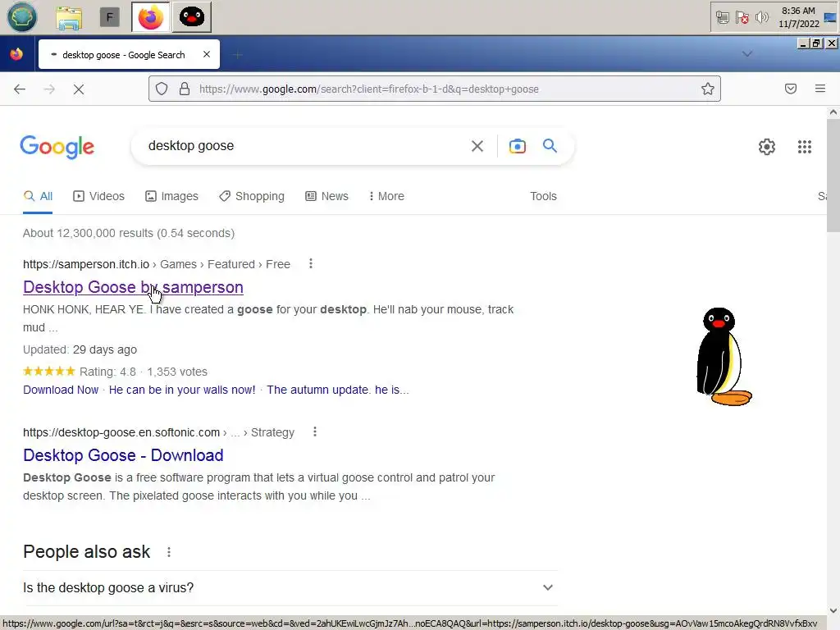Click the About 12,300,000 results text

(129, 233)
